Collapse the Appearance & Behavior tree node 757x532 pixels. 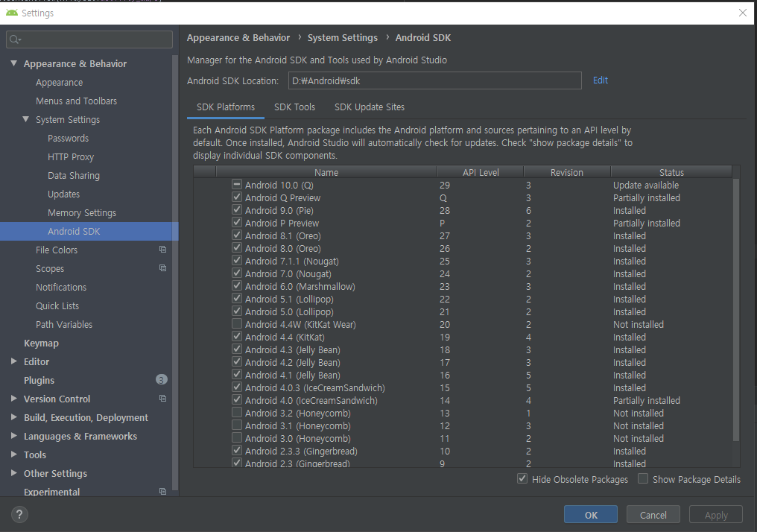pyautogui.click(x=13, y=63)
